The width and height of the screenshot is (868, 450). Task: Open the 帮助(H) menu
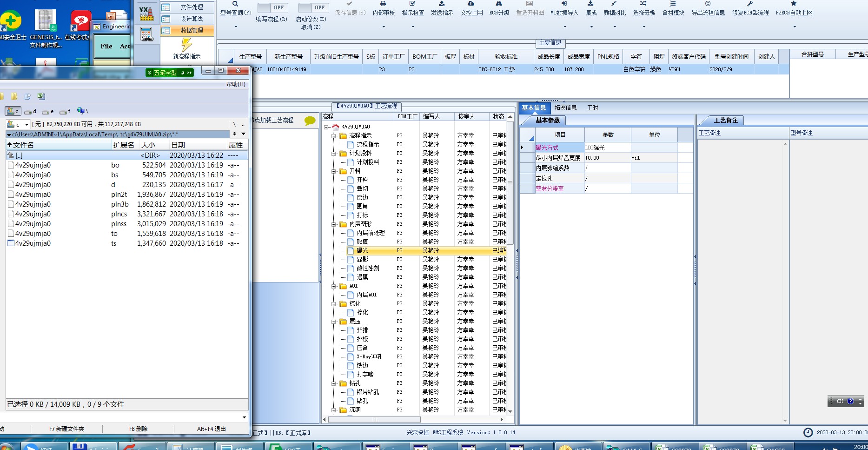click(236, 84)
